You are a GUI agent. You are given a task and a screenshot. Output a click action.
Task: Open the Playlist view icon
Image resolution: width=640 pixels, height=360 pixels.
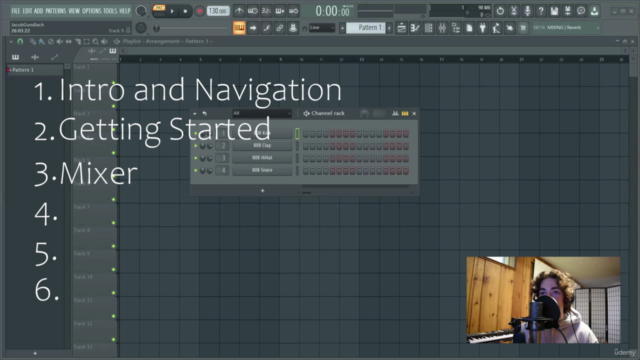(x=402, y=28)
